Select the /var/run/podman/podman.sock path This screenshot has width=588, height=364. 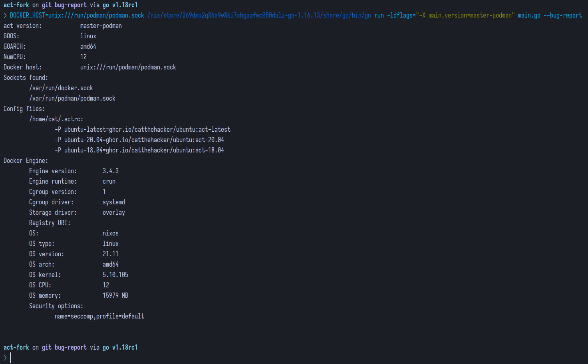click(x=72, y=99)
